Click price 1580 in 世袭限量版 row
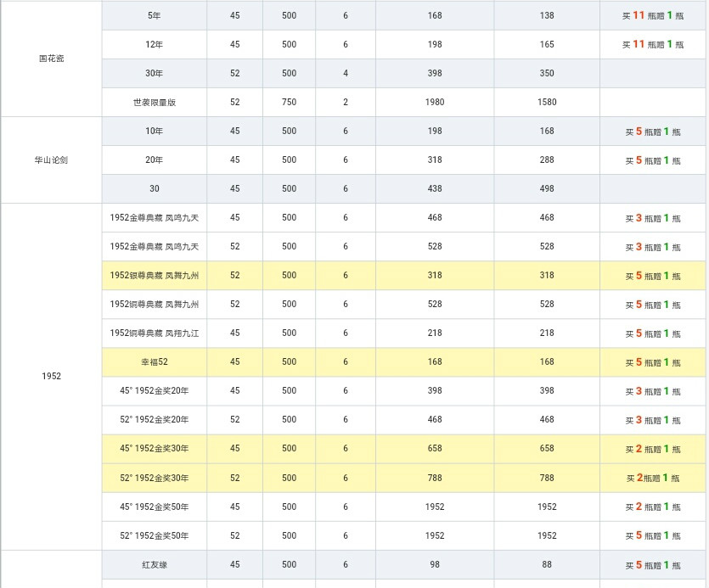The image size is (709, 588). [x=547, y=102]
